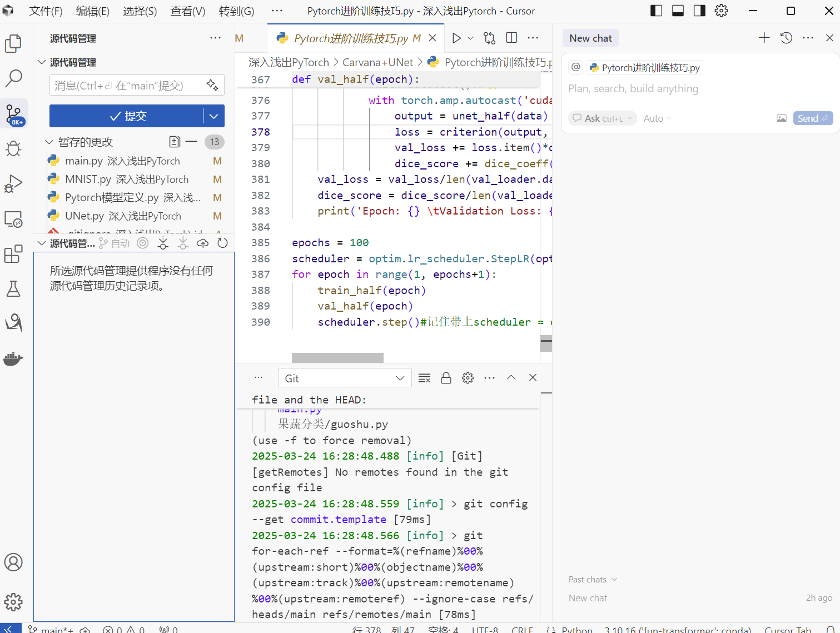Open the 编辑(E) menu
The width and height of the screenshot is (840, 633).
click(93, 11)
